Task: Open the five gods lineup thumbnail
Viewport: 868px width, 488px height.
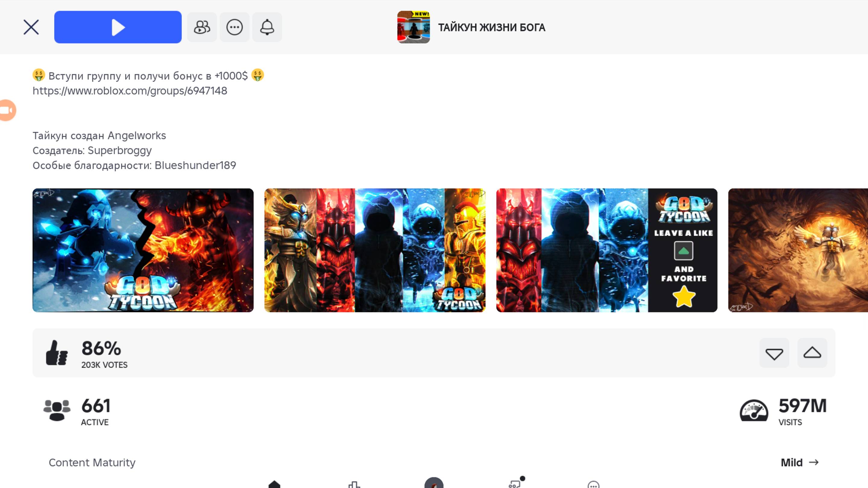Action: pyautogui.click(x=375, y=250)
